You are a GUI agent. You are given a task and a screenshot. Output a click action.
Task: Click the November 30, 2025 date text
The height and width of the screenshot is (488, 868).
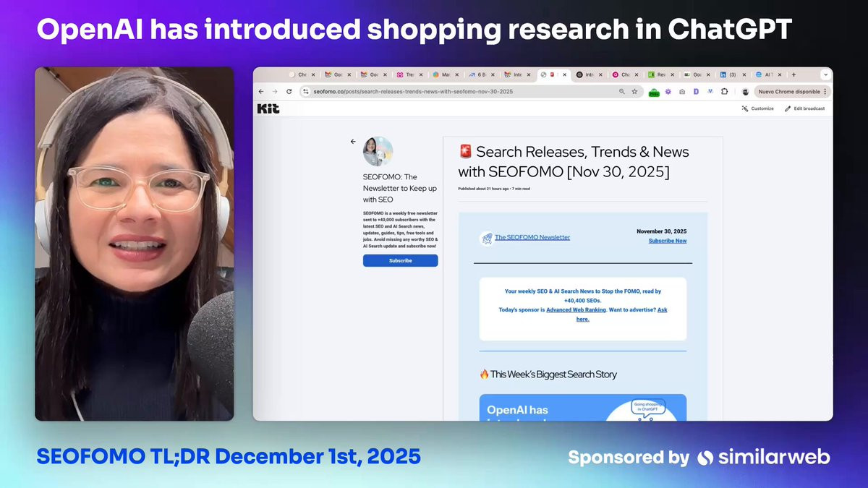click(x=661, y=231)
